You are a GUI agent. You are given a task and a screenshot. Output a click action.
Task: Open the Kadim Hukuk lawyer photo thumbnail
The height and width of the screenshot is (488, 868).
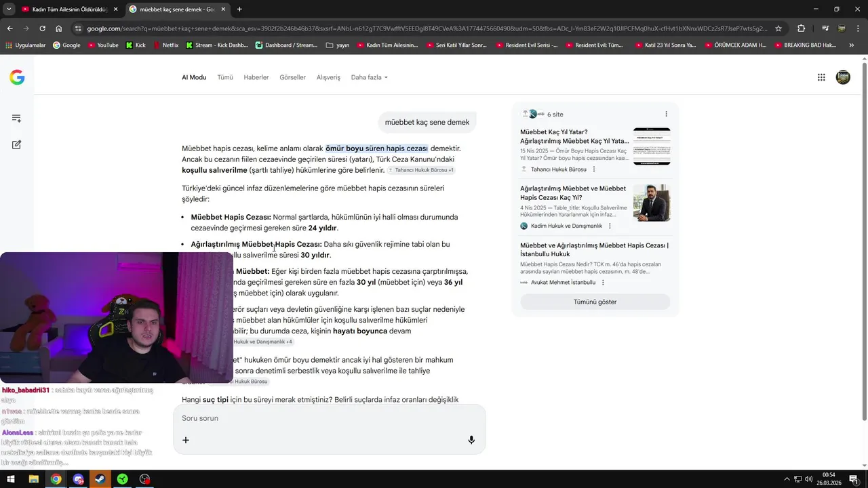point(652,203)
